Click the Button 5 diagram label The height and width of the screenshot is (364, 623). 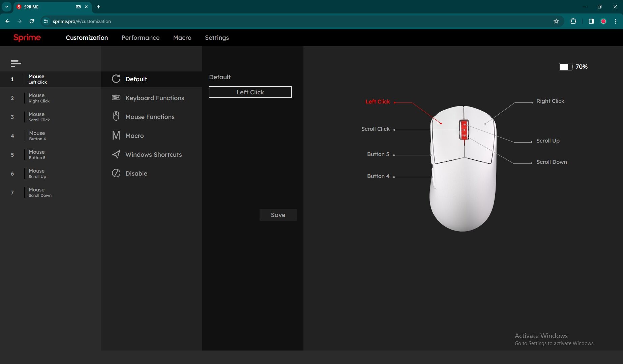click(x=378, y=154)
